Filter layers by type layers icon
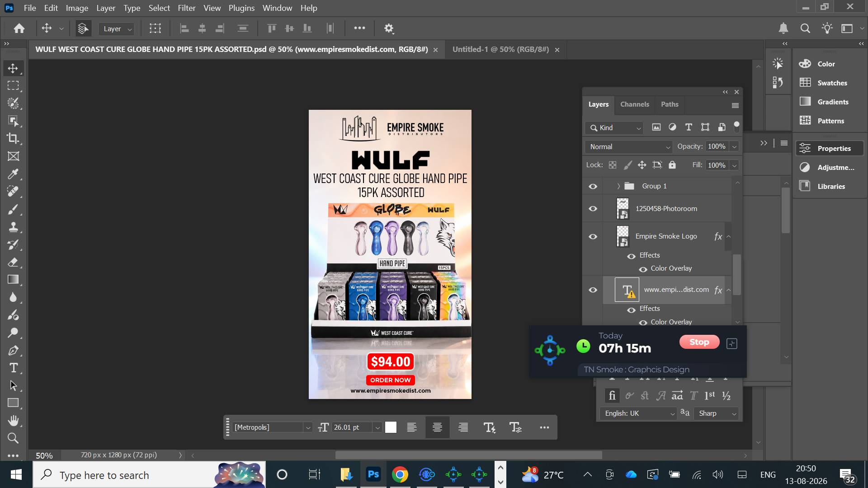This screenshot has width=868, height=488. click(x=689, y=127)
